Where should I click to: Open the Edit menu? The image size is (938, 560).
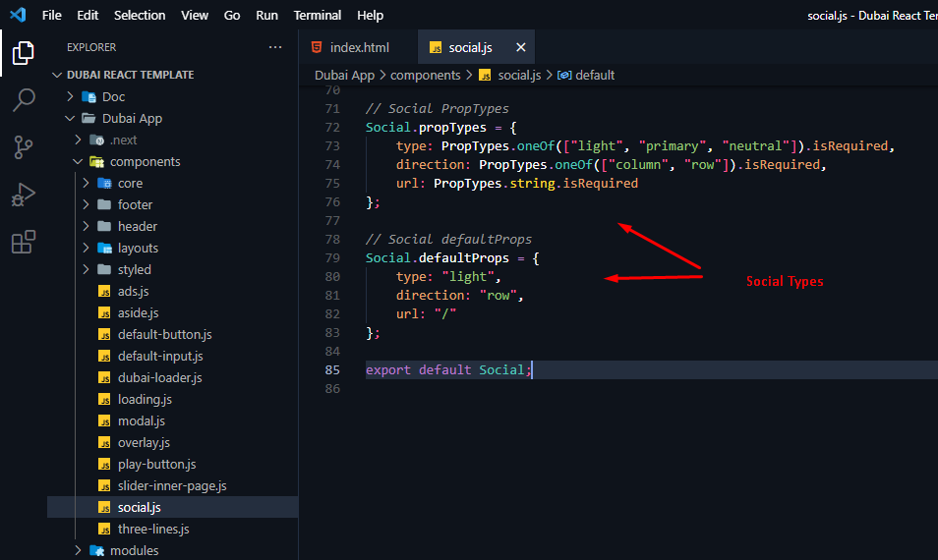(x=88, y=15)
